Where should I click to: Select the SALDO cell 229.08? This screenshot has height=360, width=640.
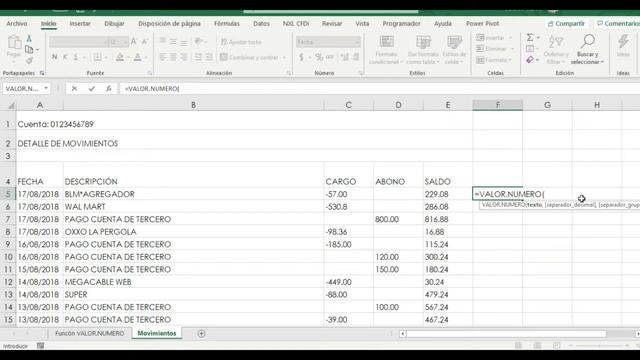(448, 194)
